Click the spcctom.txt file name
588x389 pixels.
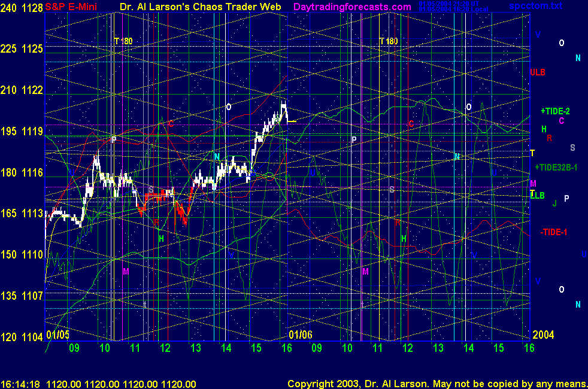pos(536,5)
